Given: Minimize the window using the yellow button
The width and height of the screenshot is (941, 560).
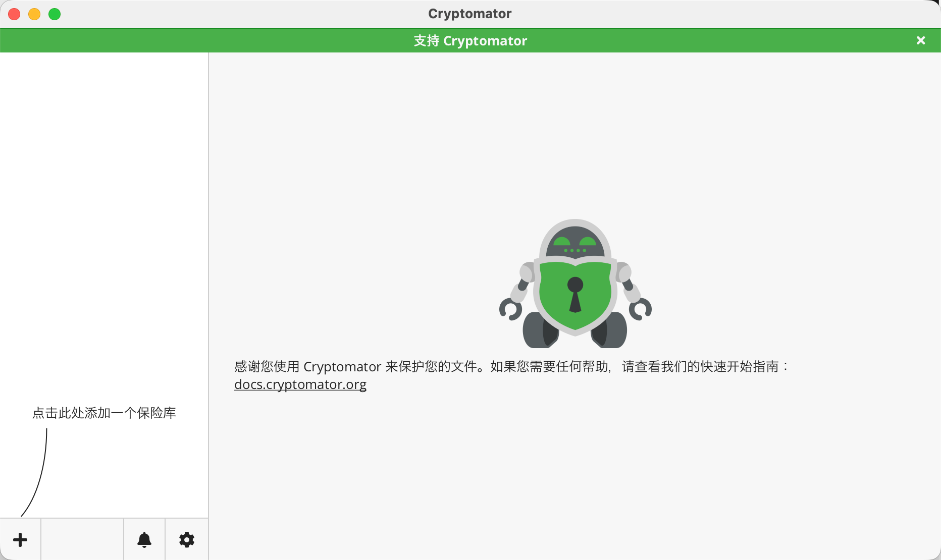Looking at the screenshot, I should [x=34, y=14].
